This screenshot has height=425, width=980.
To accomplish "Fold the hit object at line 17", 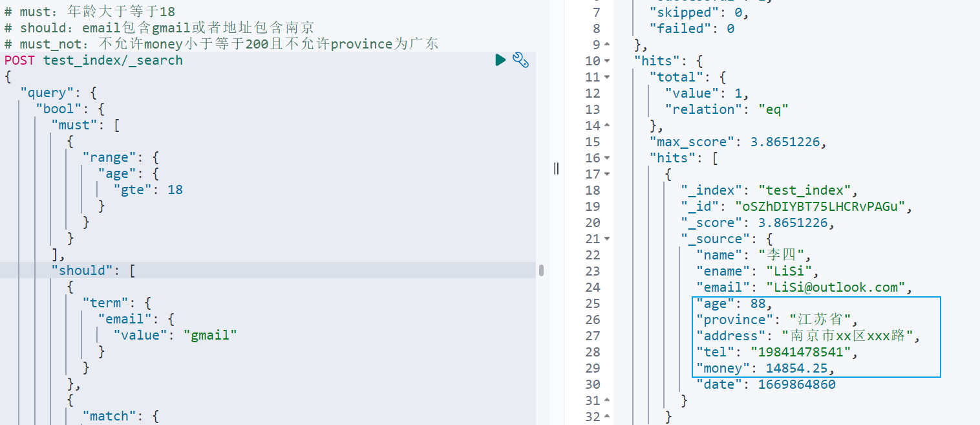I will pyautogui.click(x=606, y=175).
